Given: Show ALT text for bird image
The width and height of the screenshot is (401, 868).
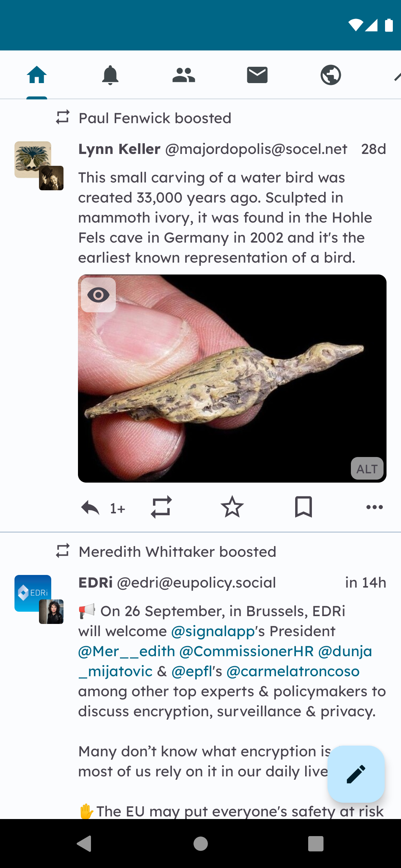Looking at the screenshot, I should [x=367, y=469].
